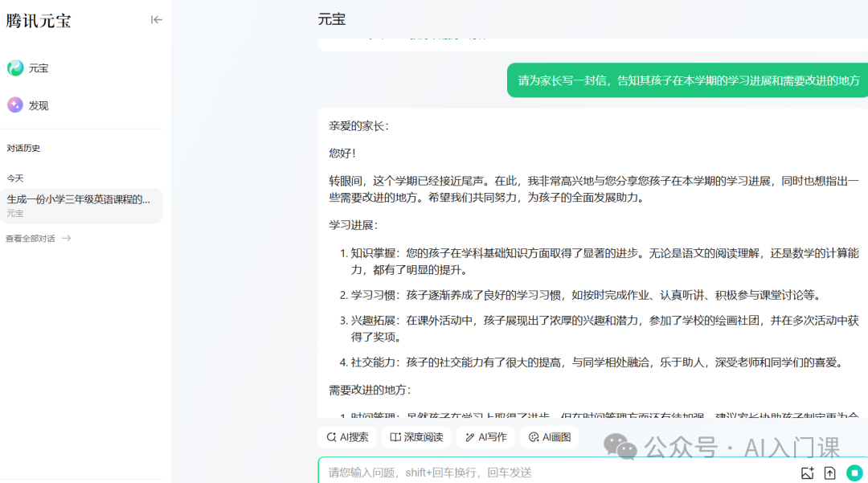Click the green user message bubble

click(687, 80)
